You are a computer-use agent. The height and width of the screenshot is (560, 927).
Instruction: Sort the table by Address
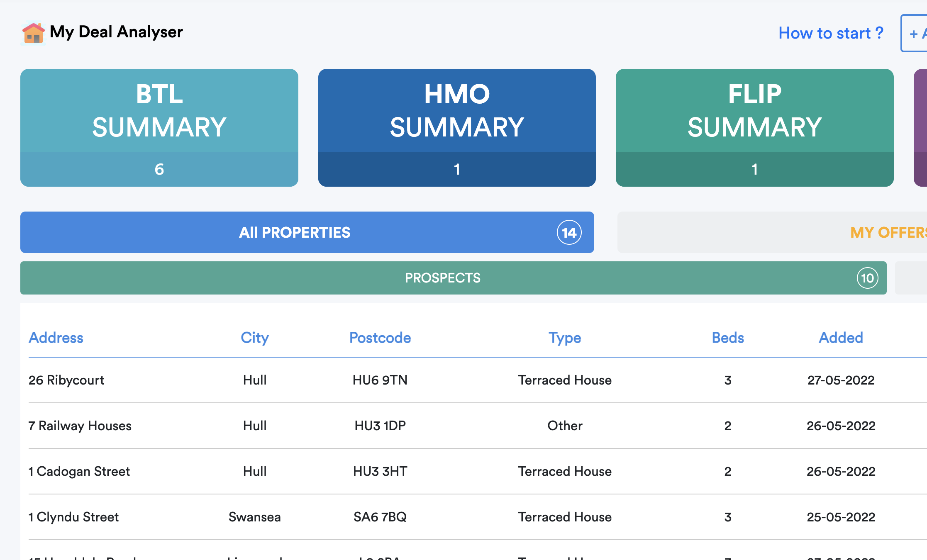56,338
